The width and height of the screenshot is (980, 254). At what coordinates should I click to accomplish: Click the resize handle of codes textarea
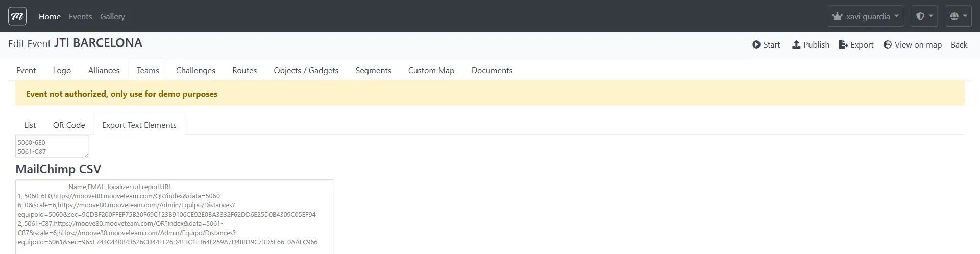click(x=86, y=155)
